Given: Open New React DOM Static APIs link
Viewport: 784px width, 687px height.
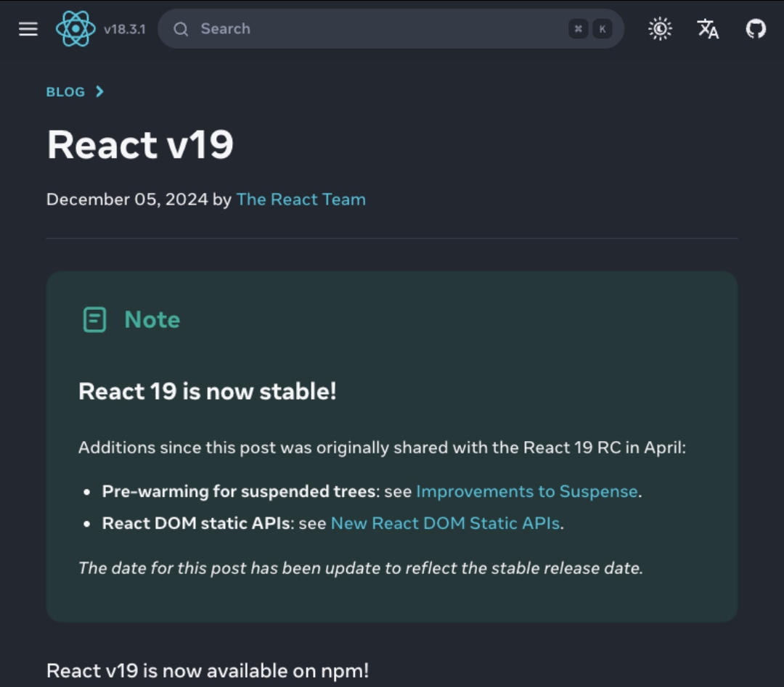Looking at the screenshot, I should coord(445,523).
